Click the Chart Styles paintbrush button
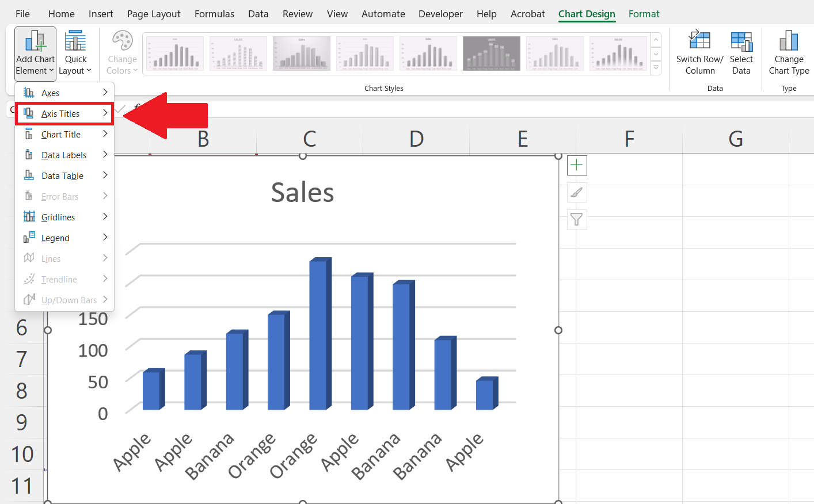Image resolution: width=814 pixels, height=504 pixels. click(x=577, y=193)
